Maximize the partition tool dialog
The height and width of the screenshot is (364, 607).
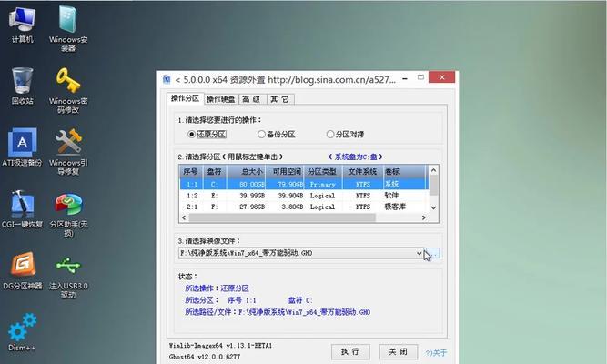tap(420, 77)
